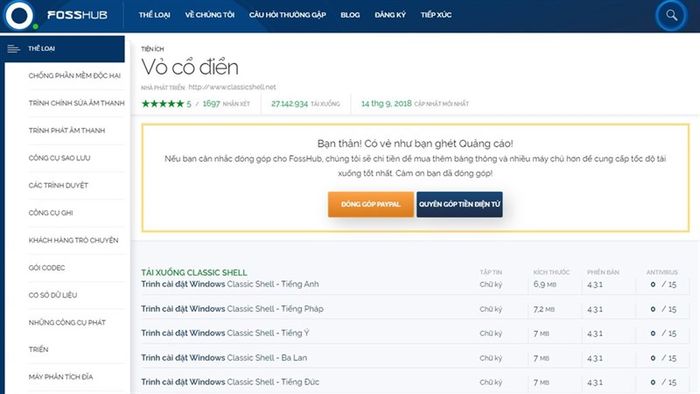Click antivirus result 0/15 for Tiếng Anh
Screen dimensions: 700x394
click(663, 284)
